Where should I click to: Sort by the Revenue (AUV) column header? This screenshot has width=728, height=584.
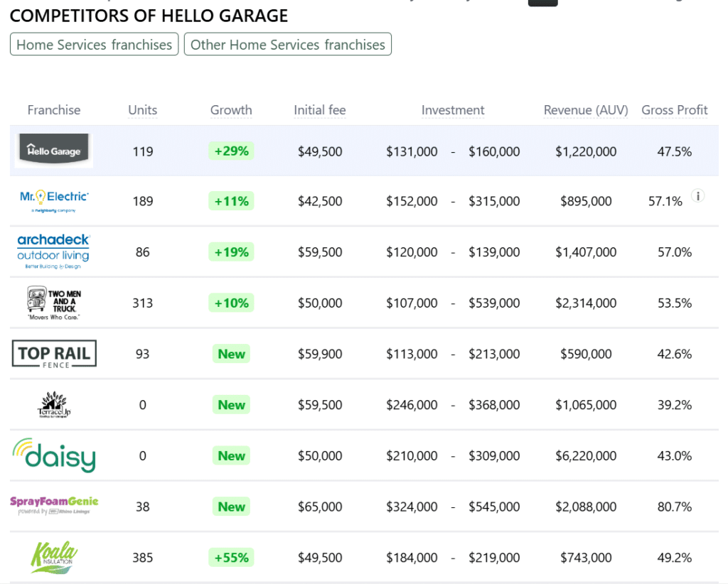[586, 110]
